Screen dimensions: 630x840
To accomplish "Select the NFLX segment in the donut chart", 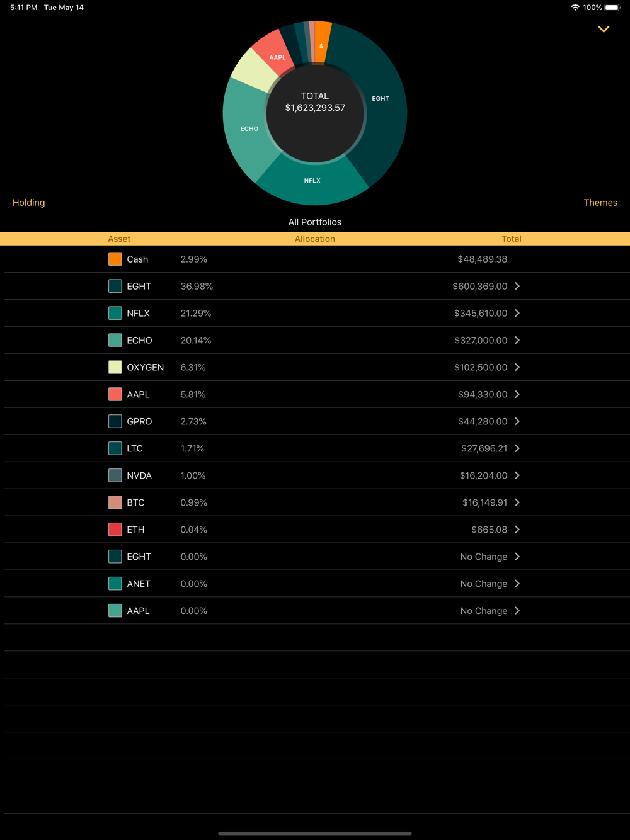I will [x=312, y=181].
